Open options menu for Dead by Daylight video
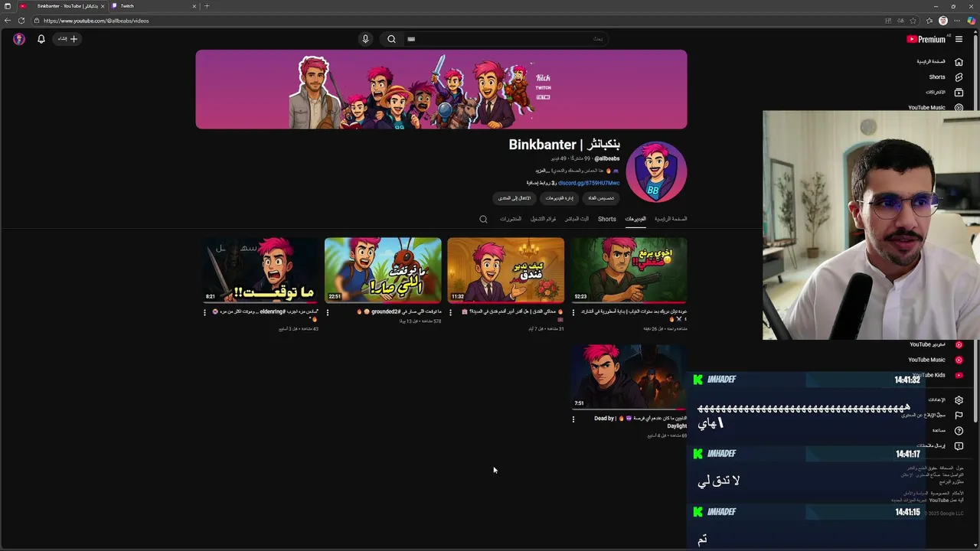 [573, 419]
